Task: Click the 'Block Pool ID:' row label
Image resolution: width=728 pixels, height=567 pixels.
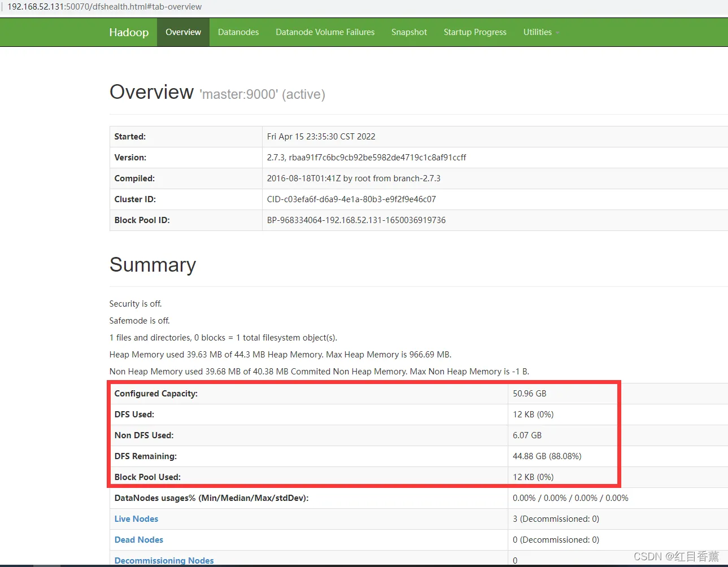Action: coord(142,220)
